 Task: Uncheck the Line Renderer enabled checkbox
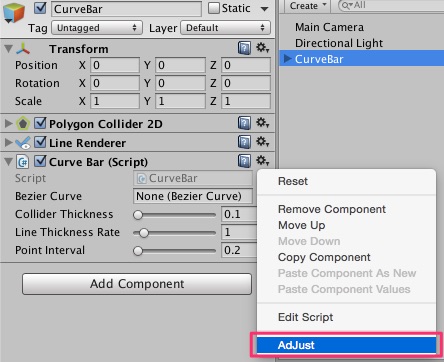(40, 142)
